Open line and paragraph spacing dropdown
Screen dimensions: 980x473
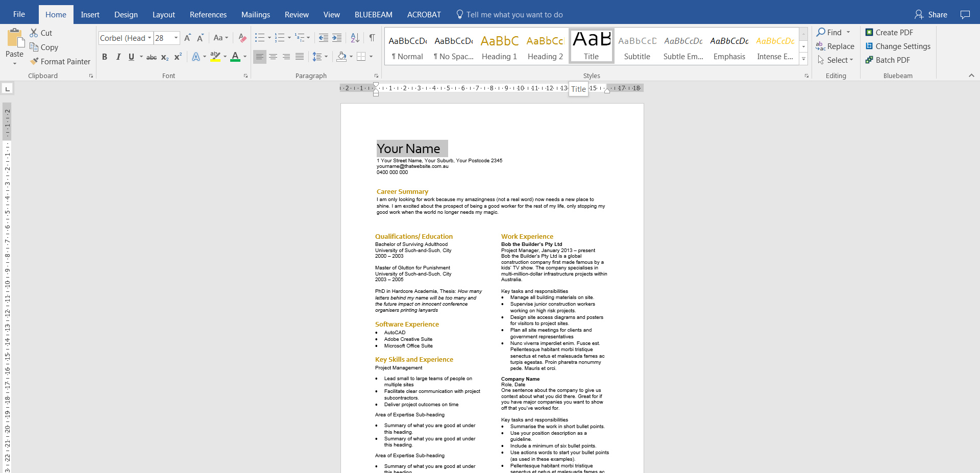(320, 57)
